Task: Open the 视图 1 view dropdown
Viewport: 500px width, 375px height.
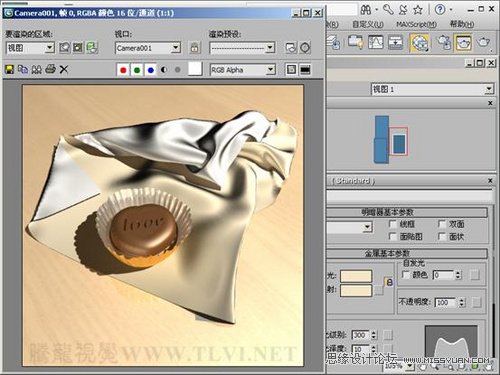Action: 432,89
